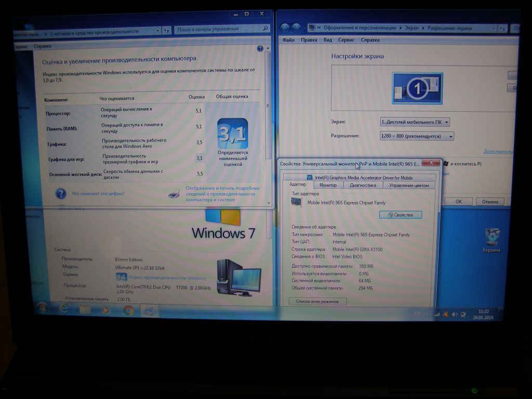
Task: Switch to the Управление цветом tab
Action: point(409,185)
